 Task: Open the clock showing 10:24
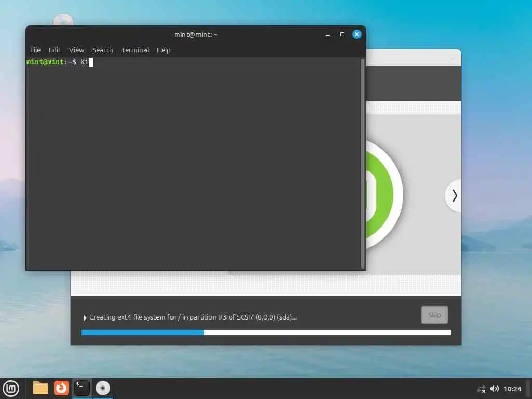click(x=512, y=389)
